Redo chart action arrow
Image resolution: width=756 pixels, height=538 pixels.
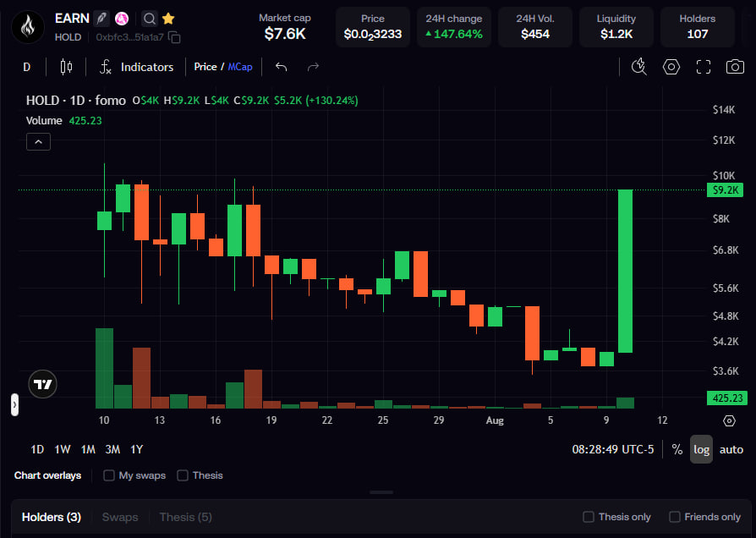[x=314, y=67]
